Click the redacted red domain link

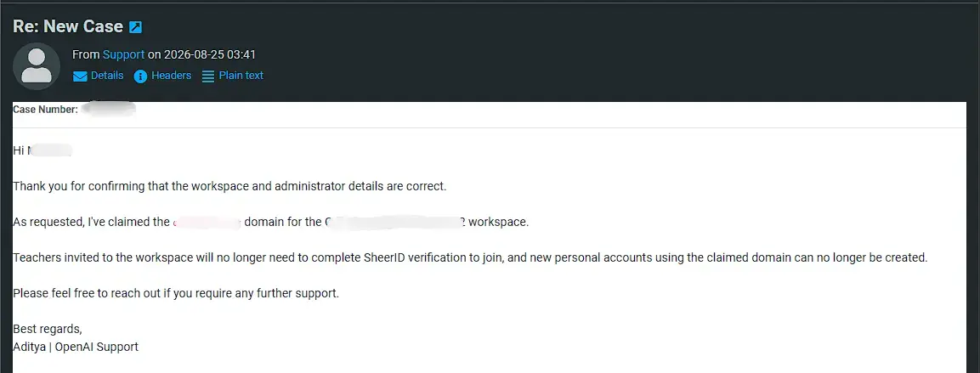pyautogui.click(x=207, y=223)
